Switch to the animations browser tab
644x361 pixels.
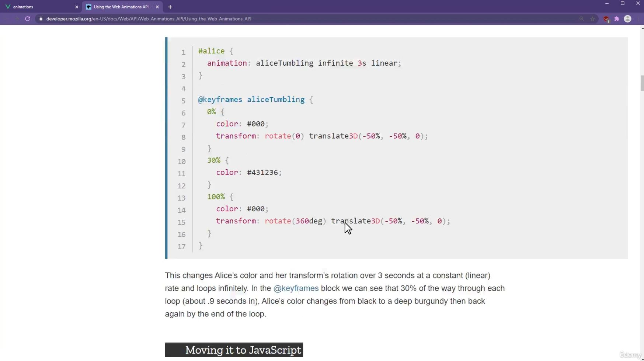pyautogui.click(x=41, y=7)
